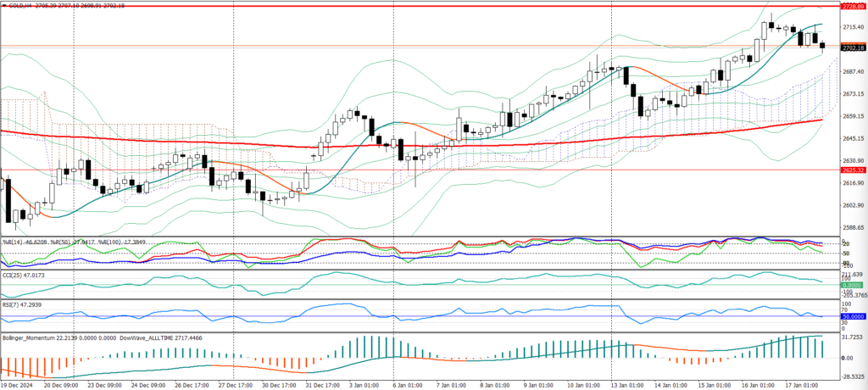Click the 2645.15 price scale value
The width and height of the screenshot is (868, 390).
click(852, 138)
